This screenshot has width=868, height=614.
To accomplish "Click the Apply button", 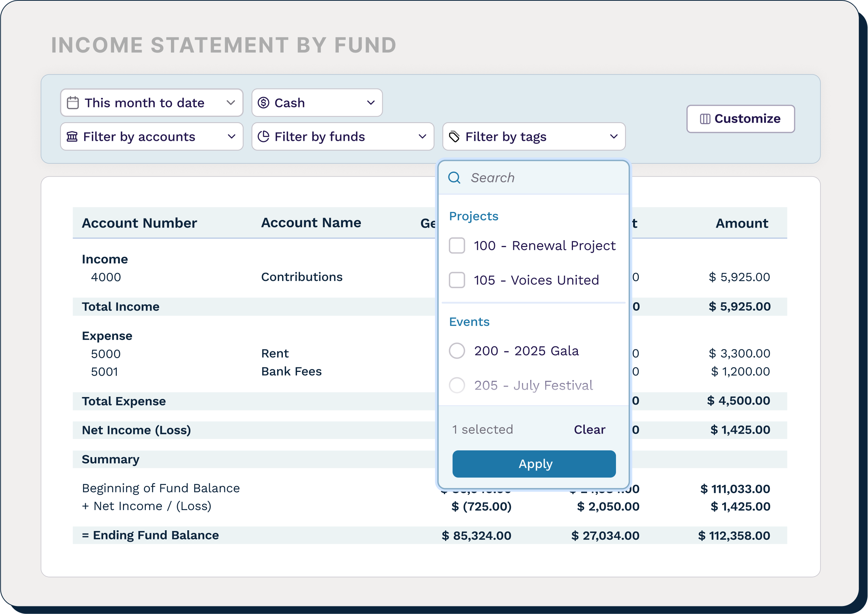I will [534, 464].
